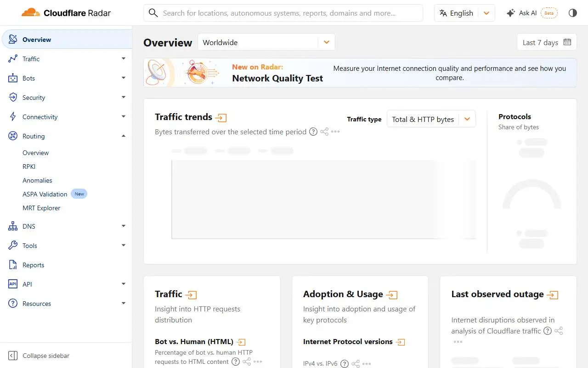This screenshot has width=588, height=368.
Task: Open Bot vs. Human (HTML) arrow icon
Action: [x=241, y=342]
